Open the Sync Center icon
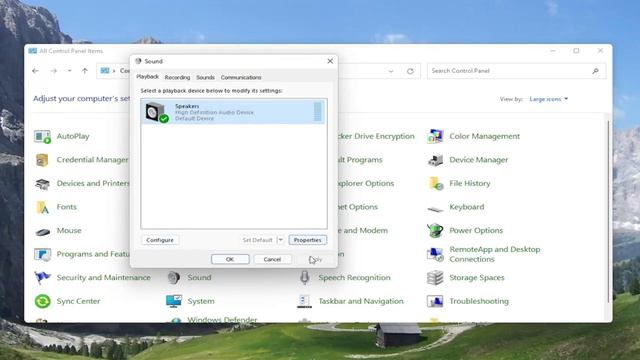640x360 pixels. click(x=42, y=301)
